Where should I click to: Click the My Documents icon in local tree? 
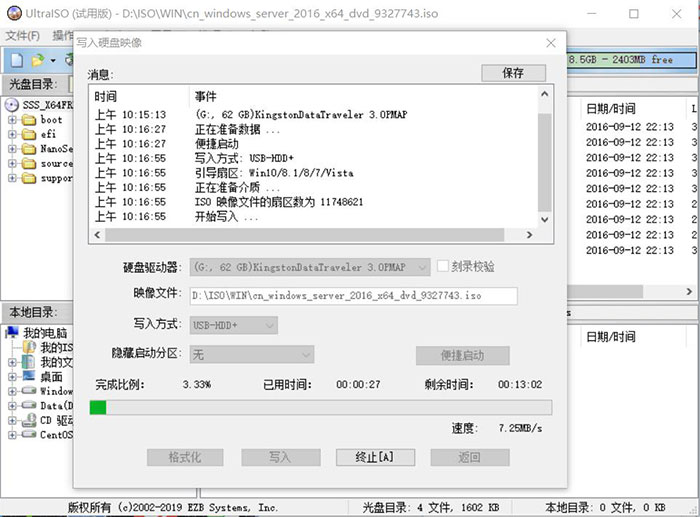pos(29,362)
